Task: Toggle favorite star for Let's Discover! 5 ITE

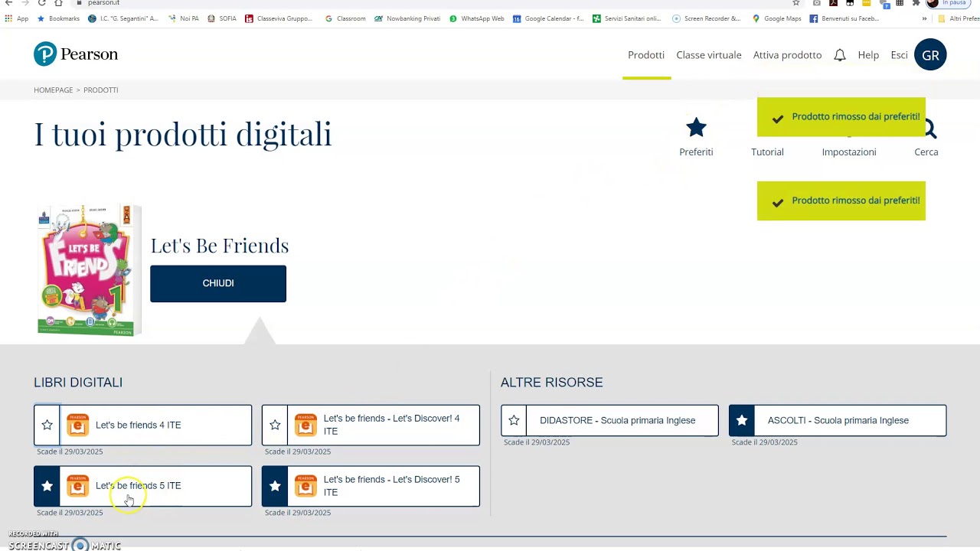Action: (x=275, y=486)
